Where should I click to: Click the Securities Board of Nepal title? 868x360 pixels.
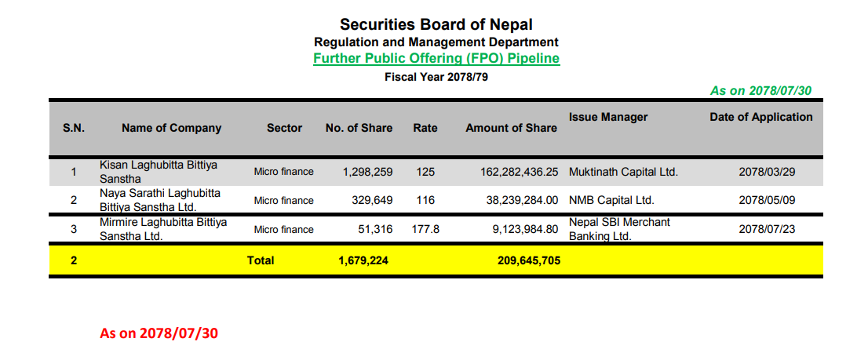tap(436, 25)
